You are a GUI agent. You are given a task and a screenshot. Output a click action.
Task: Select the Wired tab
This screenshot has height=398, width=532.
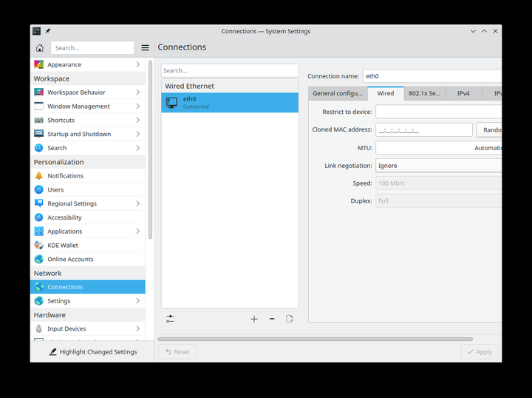(386, 93)
